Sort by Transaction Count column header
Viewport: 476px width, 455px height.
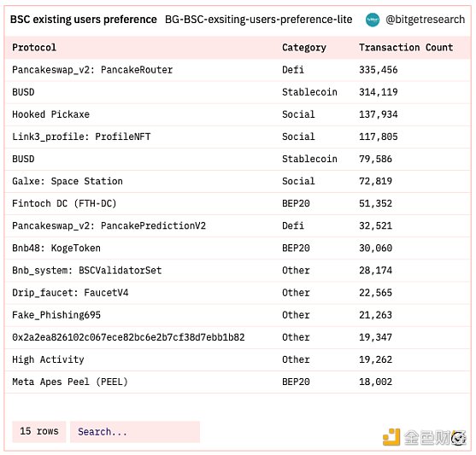pyautogui.click(x=406, y=48)
